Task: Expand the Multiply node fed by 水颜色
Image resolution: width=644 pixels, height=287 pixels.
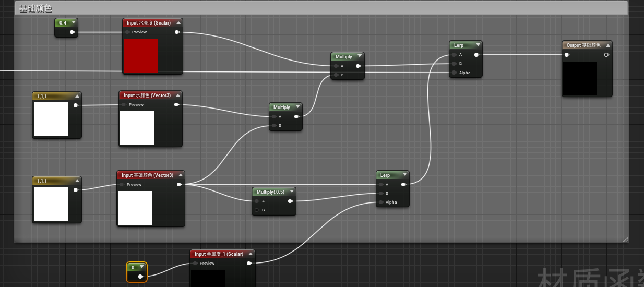Action: click(x=298, y=107)
